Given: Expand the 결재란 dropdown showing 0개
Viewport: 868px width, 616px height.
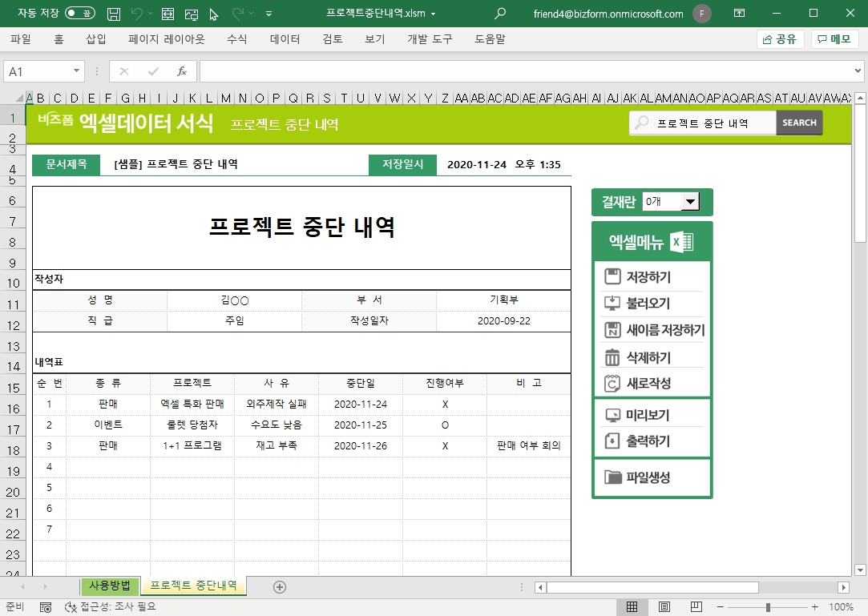Looking at the screenshot, I should (x=690, y=202).
